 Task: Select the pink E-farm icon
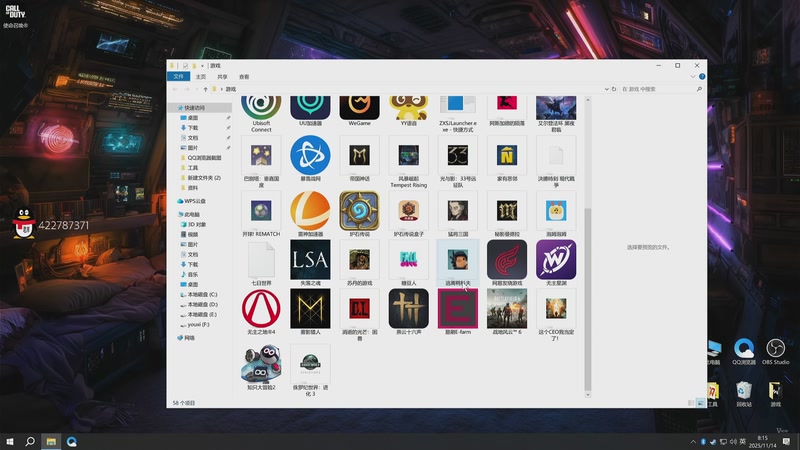coord(458,309)
